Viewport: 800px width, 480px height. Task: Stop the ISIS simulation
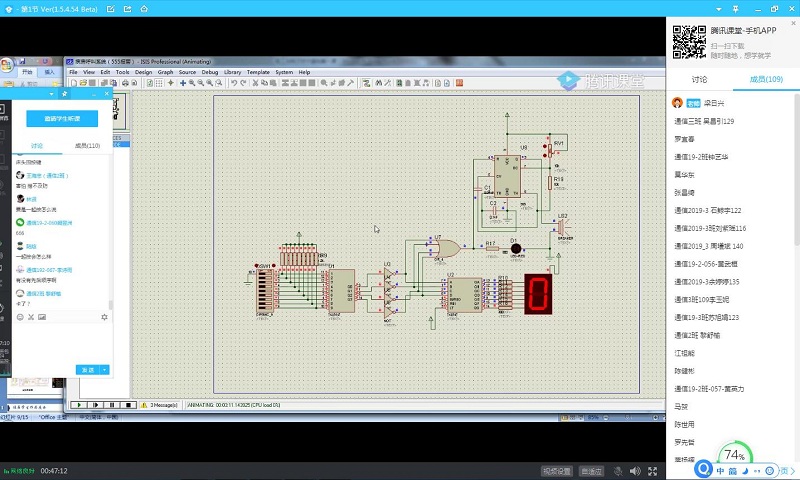click(128, 404)
